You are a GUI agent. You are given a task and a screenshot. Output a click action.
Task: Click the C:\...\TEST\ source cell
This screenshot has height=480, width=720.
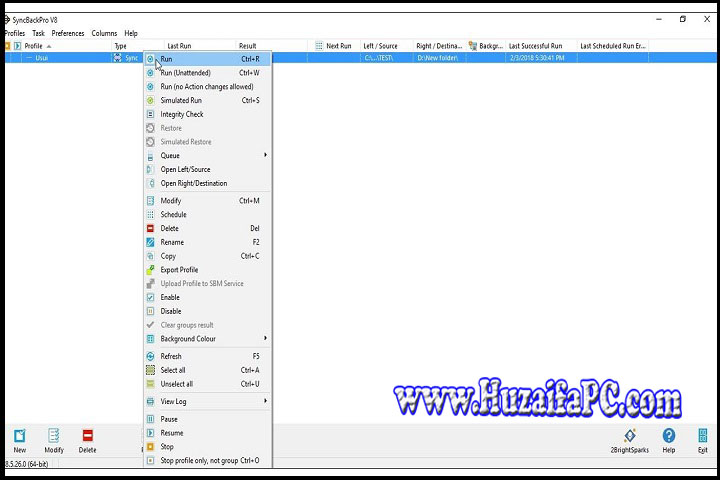coord(387,58)
